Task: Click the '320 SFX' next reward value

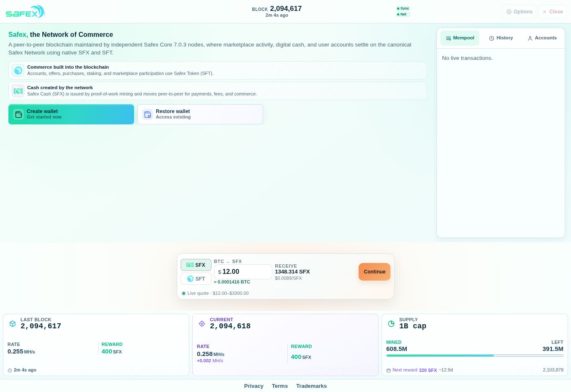Action: tap(428, 370)
